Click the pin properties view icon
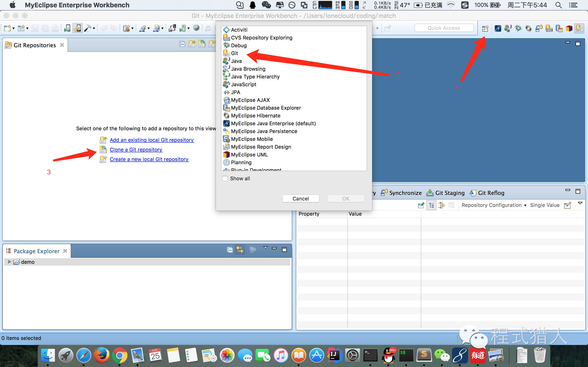Image resolution: width=588 pixels, height=367 pixels. [x=421, y=205]
